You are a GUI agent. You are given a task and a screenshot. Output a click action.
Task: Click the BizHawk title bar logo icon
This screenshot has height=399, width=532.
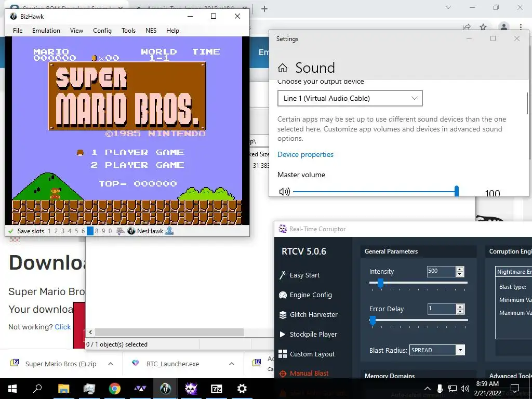pos(13,16)
